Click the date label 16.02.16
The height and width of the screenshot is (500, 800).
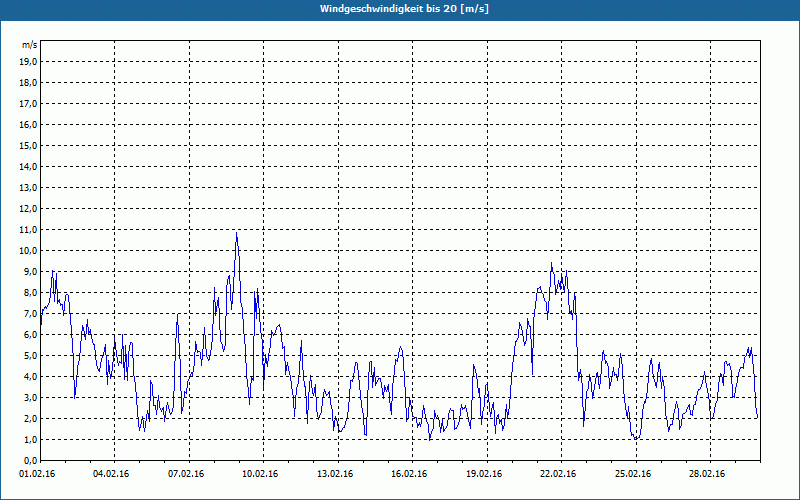409,474
